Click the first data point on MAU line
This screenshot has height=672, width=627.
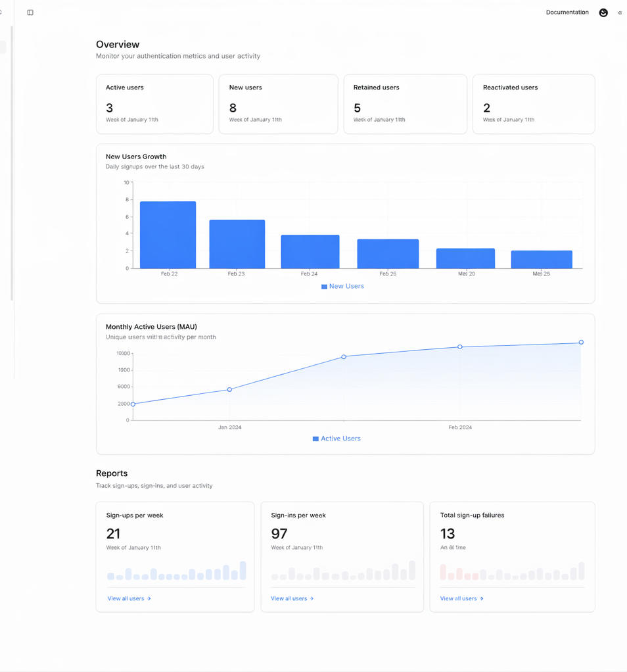(133, 404)
